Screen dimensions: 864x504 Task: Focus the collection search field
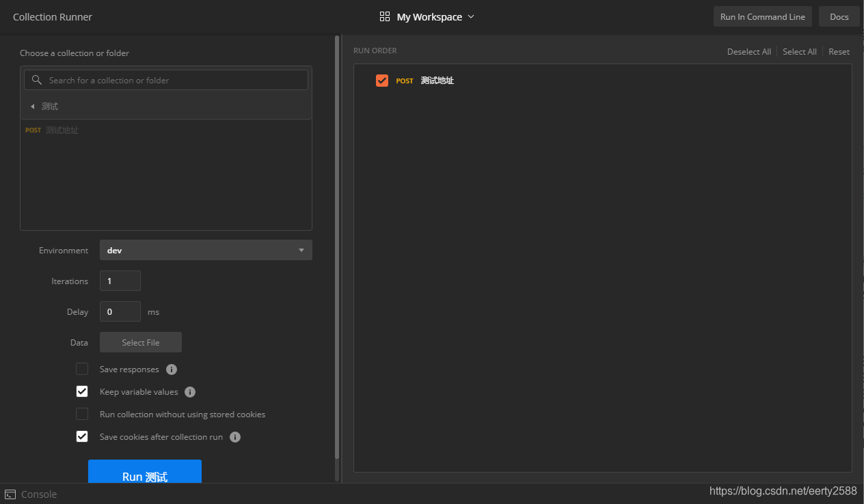(166, 80)
